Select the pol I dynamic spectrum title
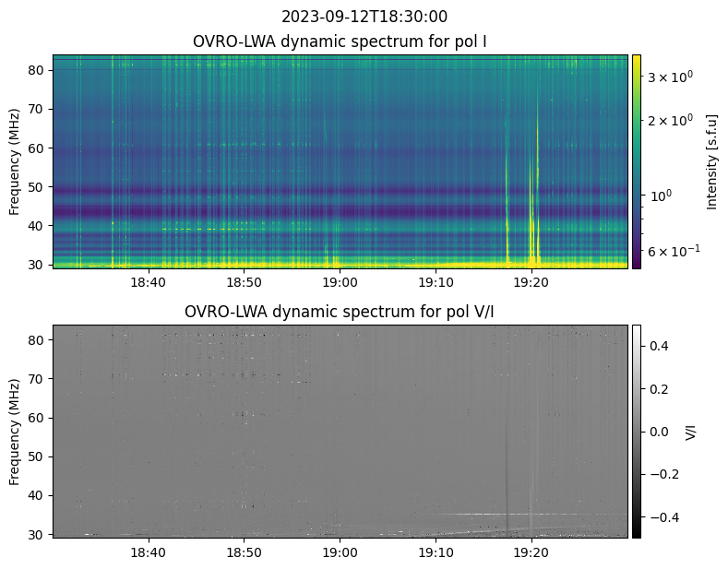Viewport: 728px width, 569px height. [340, 41]
